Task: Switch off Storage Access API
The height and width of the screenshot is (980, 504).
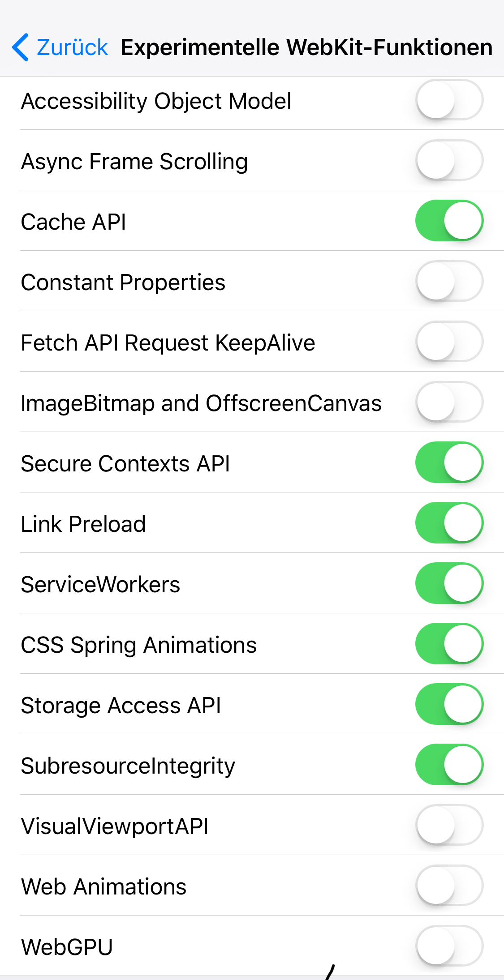Action: point(449,704)
